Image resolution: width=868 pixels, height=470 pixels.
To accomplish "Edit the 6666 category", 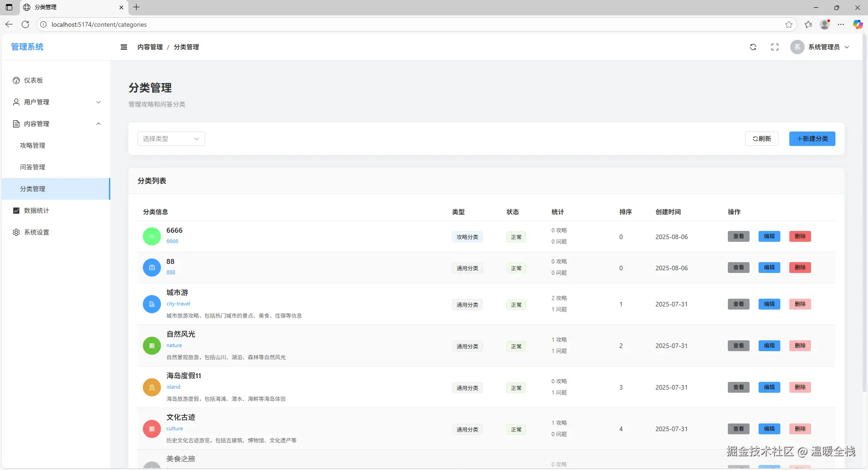I will tap(769, 236).
